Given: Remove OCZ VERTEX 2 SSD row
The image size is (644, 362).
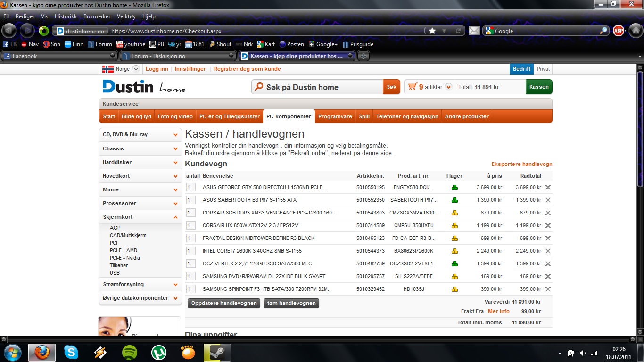Looking at the screenshot, I should click(548, 263).
